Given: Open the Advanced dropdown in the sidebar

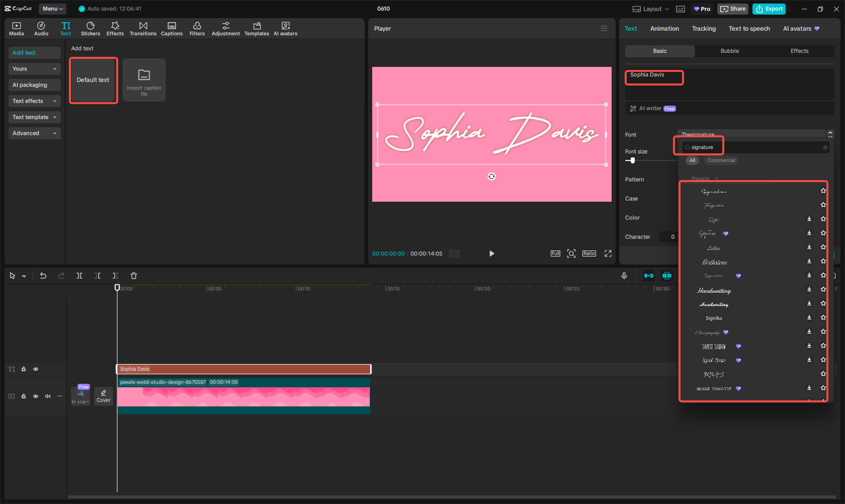Looking at the screenshot, I should pyautogui.click(x=34, y=133).
